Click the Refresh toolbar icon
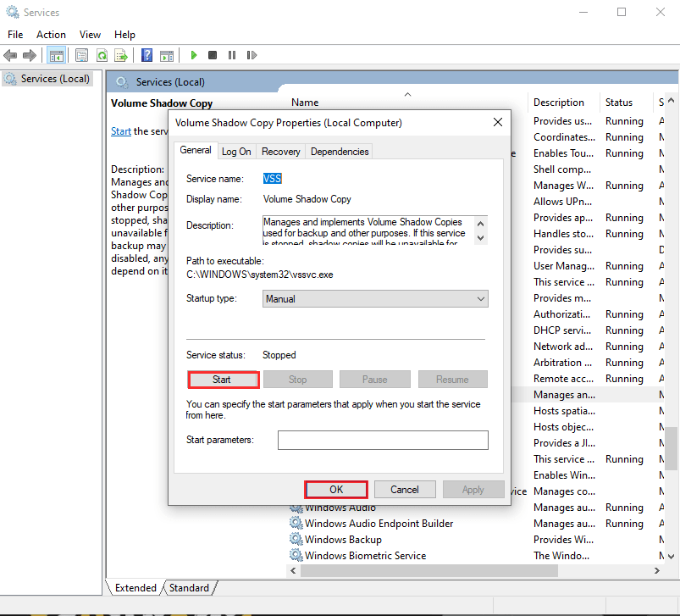 coord(102,55)
